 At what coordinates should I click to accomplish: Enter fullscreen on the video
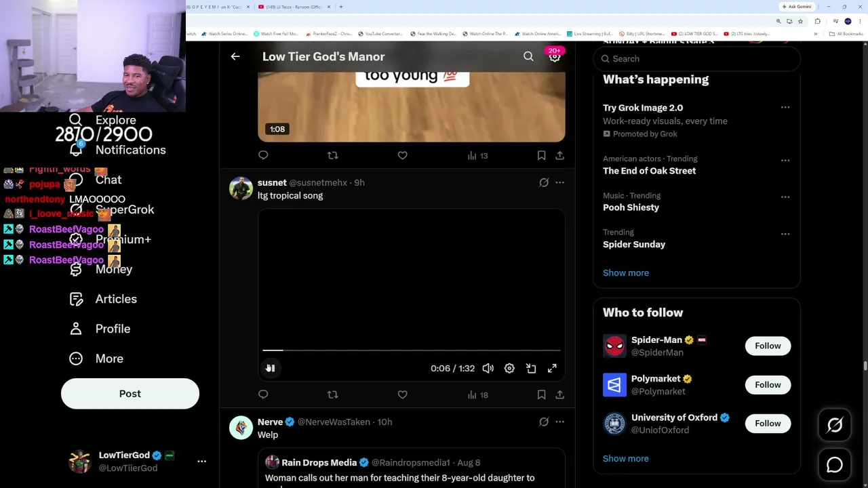pos(552,368)
